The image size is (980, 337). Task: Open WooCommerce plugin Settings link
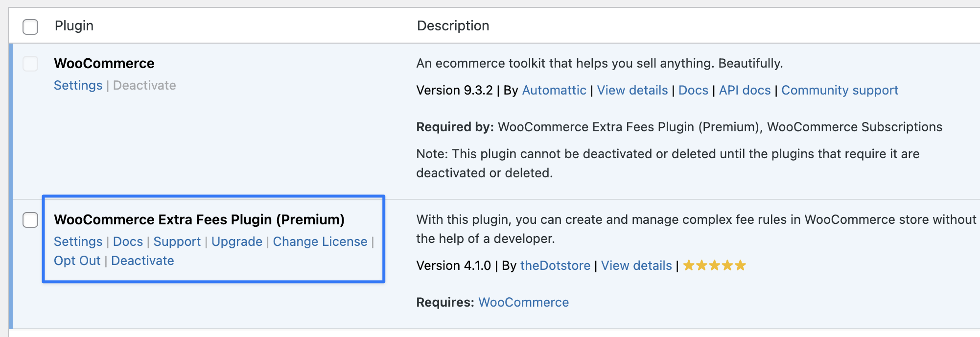coord(78,85)
